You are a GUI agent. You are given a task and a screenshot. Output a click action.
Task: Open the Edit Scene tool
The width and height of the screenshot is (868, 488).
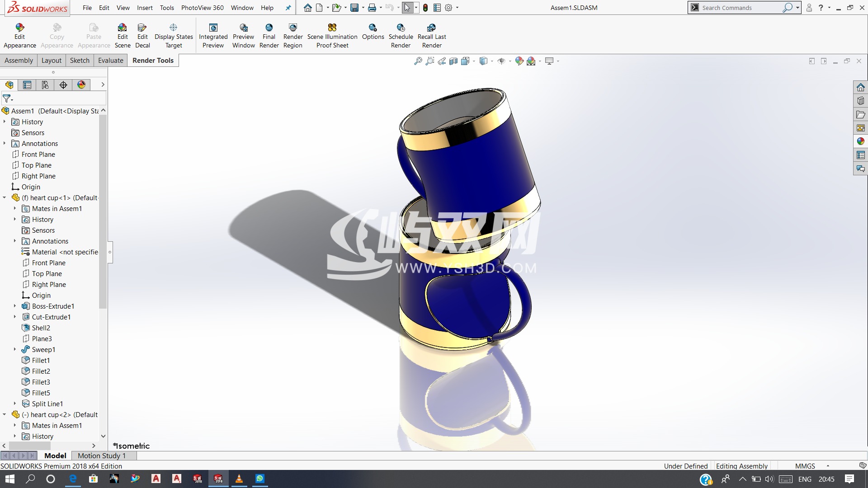122,28
